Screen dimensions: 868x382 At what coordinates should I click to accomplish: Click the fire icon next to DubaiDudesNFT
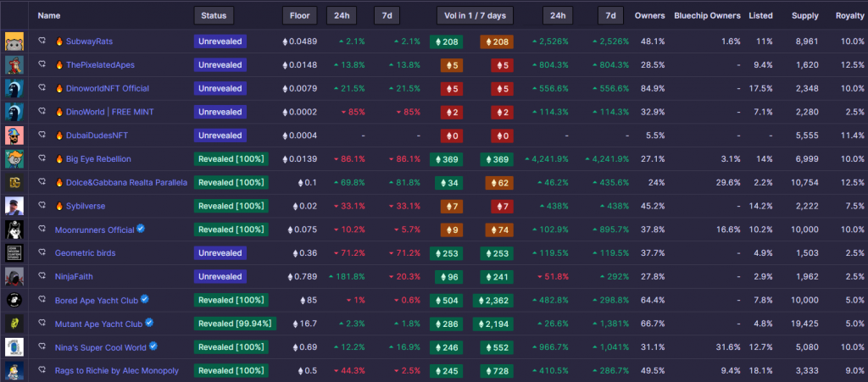point(59,135)
